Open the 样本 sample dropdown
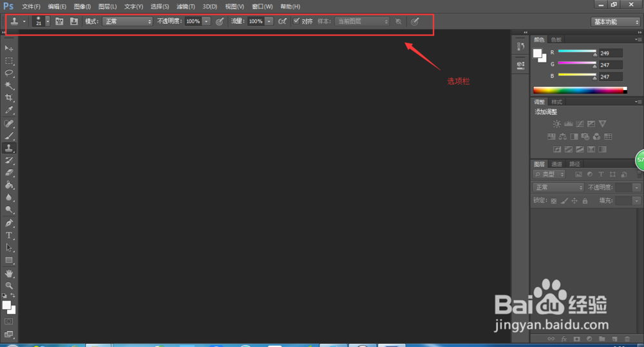The height and width of the screenshot is (347, 644). click(x=362, y=21)
